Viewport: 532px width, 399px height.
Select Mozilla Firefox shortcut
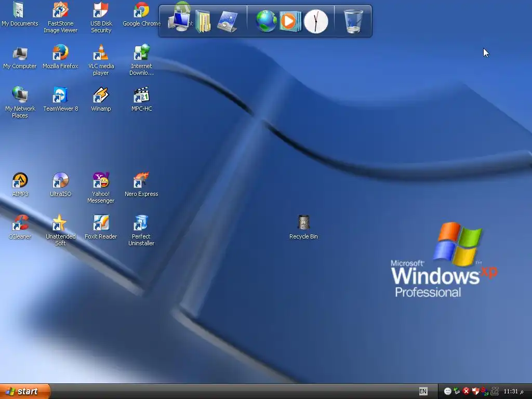(60, 57)
